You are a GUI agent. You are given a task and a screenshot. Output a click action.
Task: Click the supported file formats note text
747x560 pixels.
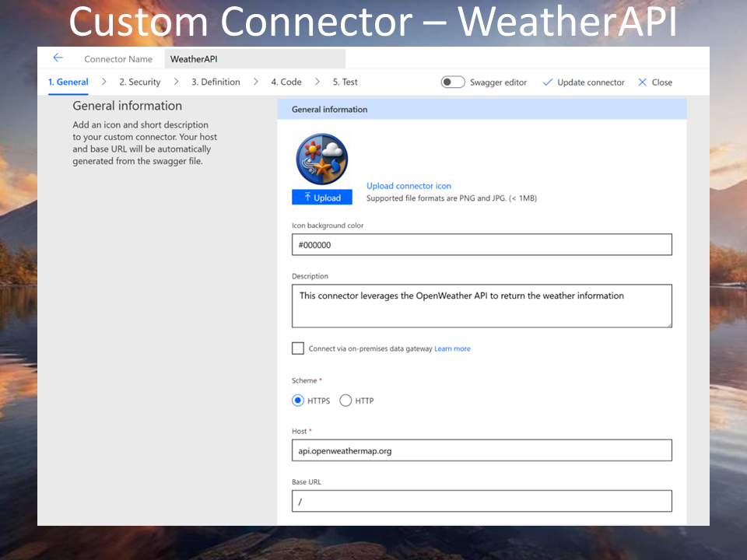451,198
